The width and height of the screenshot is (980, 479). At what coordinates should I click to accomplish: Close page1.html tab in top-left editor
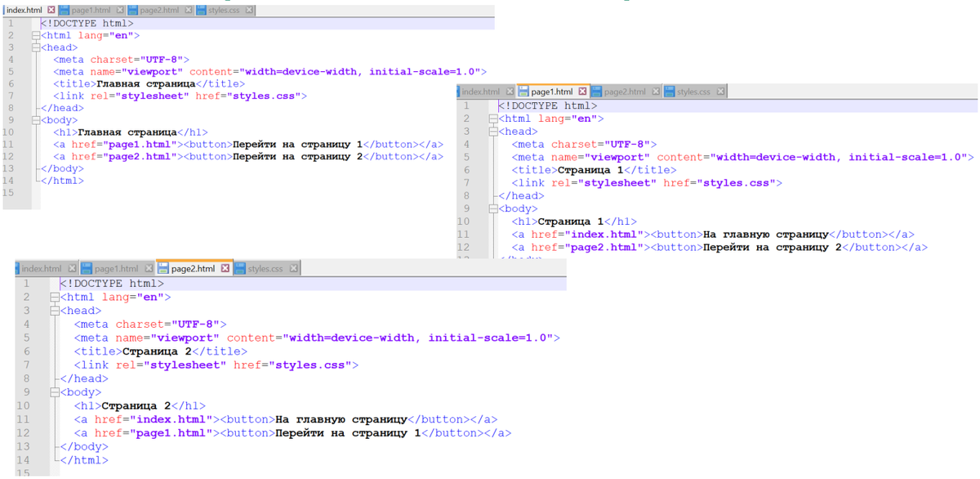118,11
